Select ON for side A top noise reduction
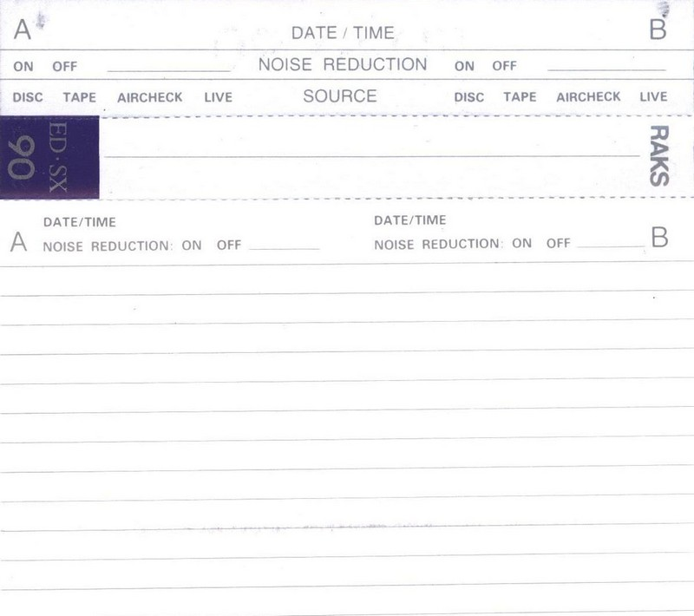 [23, 66]
